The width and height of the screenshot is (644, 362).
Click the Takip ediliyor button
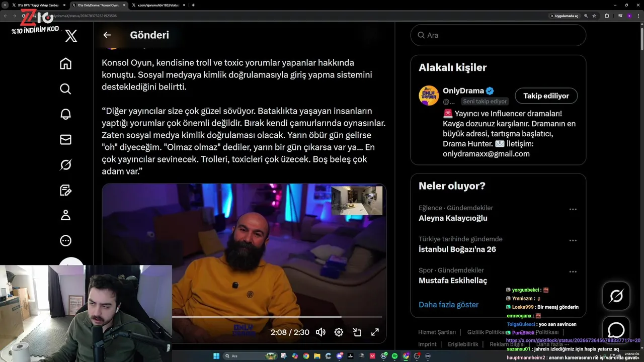tap(546, 96)
